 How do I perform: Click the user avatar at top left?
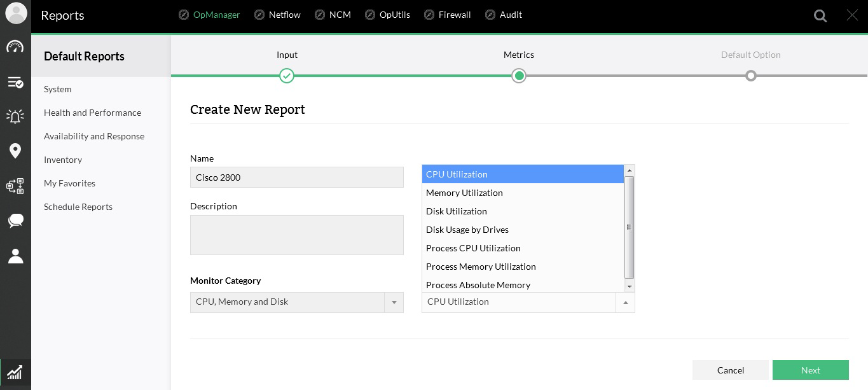(16, 13)
